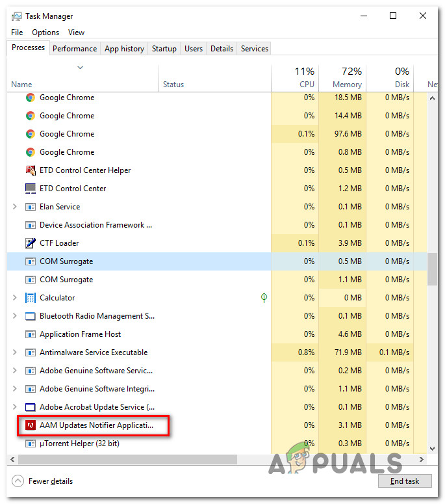Expand the Calculator process group
This screenshot has width=445, height=504.
[x=14, y=298]
